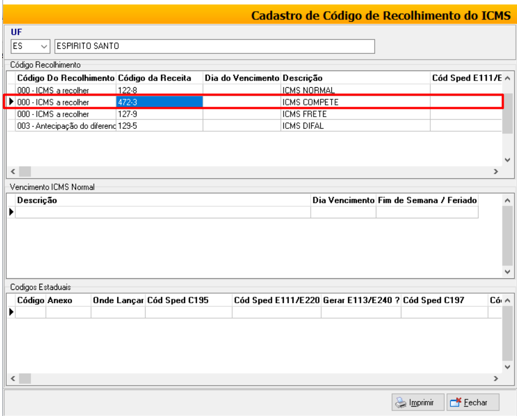Select the ICMS FRETE row

(255, 114)
